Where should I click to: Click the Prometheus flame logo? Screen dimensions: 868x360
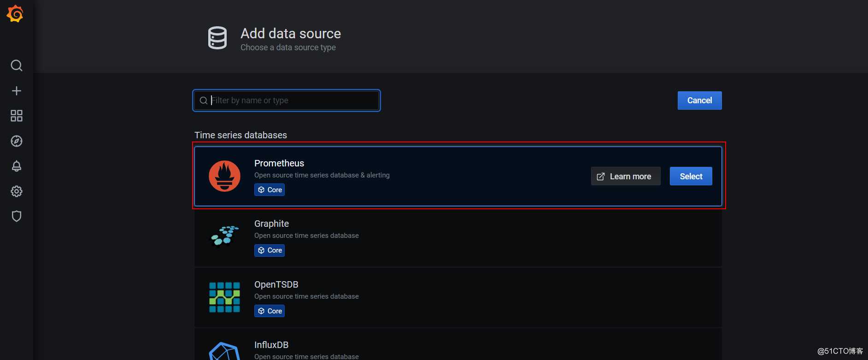224,176
